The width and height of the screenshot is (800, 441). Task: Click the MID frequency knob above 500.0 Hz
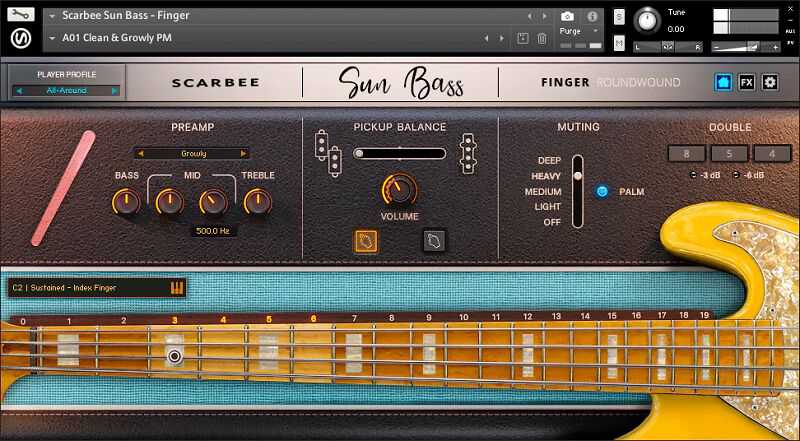pyautogui.click(x=213, y=202)
